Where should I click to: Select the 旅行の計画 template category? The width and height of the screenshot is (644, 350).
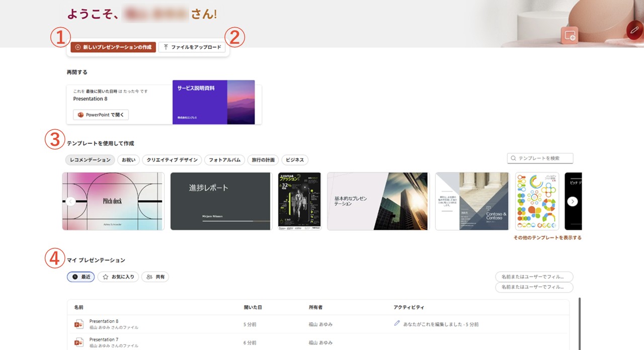[x=263, y=160]
